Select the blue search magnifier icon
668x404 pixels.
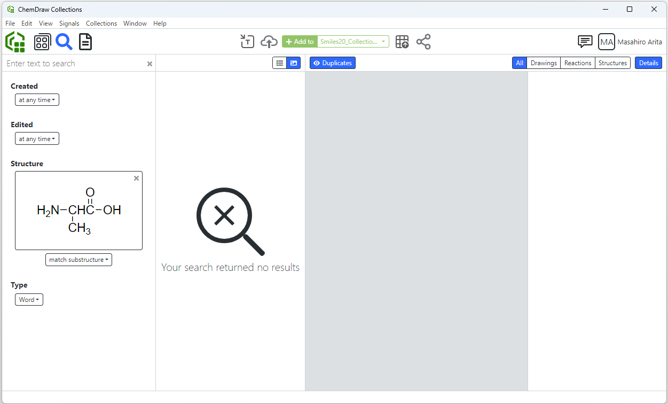64,42
